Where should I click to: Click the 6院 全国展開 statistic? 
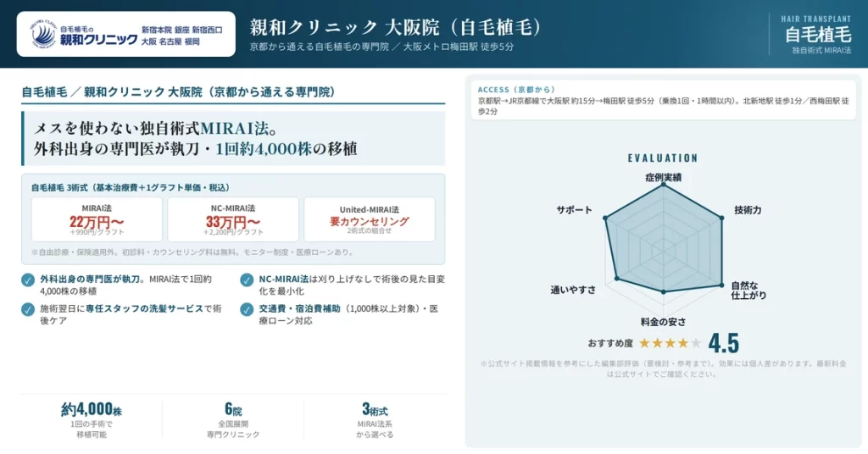click(x=233, y=419)
